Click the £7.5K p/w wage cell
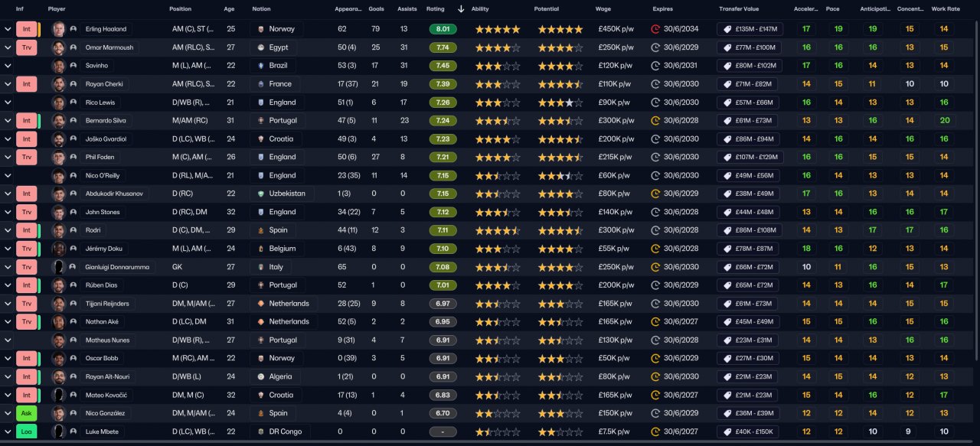The width and height of the screenshot is (980, 446). [616, 431]
